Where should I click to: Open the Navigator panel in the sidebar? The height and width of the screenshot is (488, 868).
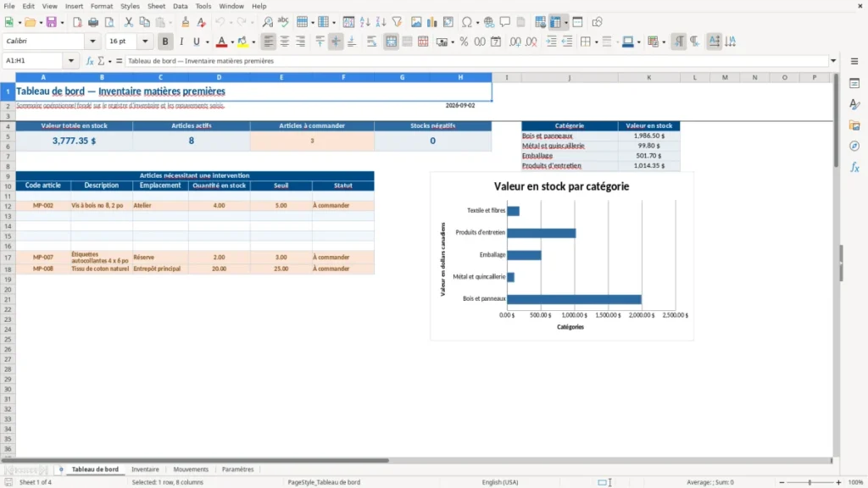pos(854,146)
